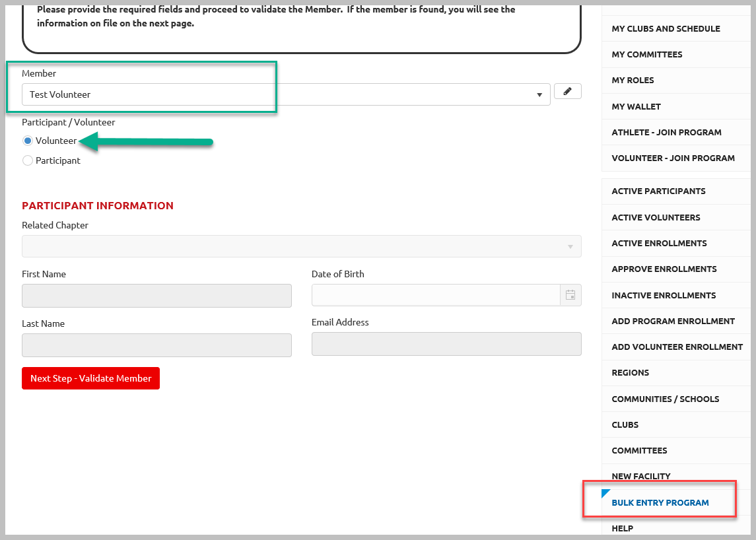The image size is (756, 540).
Task: Select the Volunteer radio button
Action: pyautogui.click(x=28, y=141)
